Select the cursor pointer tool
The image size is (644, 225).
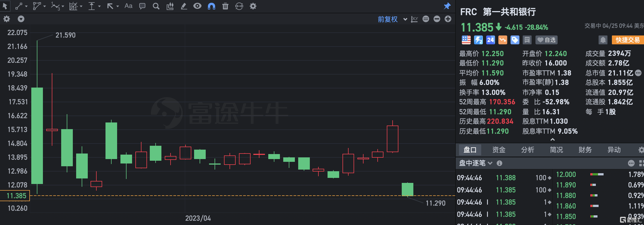(5, 6)
